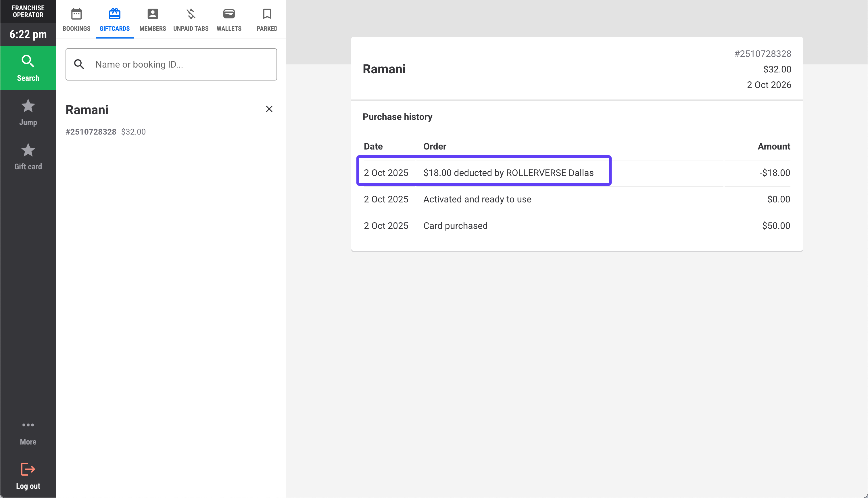The height and width of the screenshot is (498, 868).
Task: Open gift card number #2510728328 in list
Action: point(91,132)
